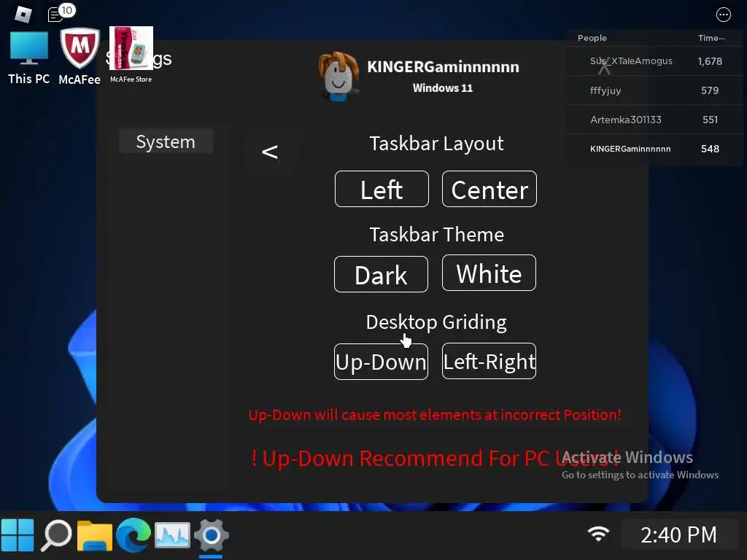747x560 pixels.
Task: Click the Wi-Fi status icon
Action: (x=598, y=534)
